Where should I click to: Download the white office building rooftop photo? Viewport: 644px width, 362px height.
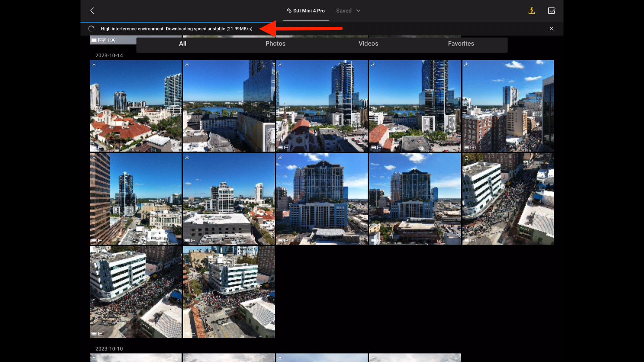coord(187,157)
